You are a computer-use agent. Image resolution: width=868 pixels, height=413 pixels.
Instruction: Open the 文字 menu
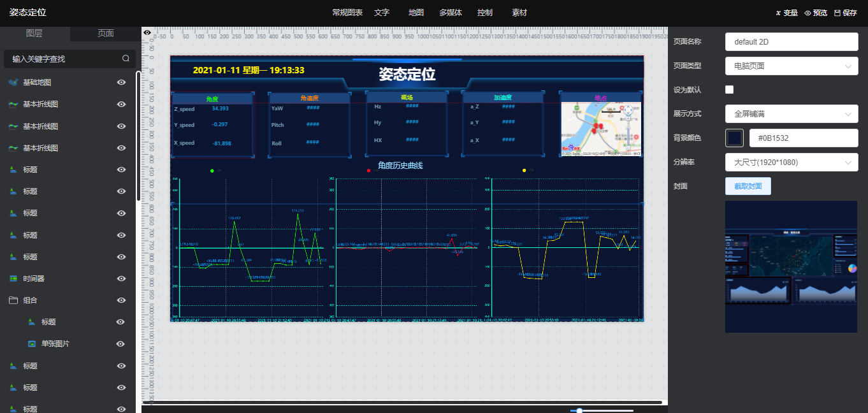[382, 13]
